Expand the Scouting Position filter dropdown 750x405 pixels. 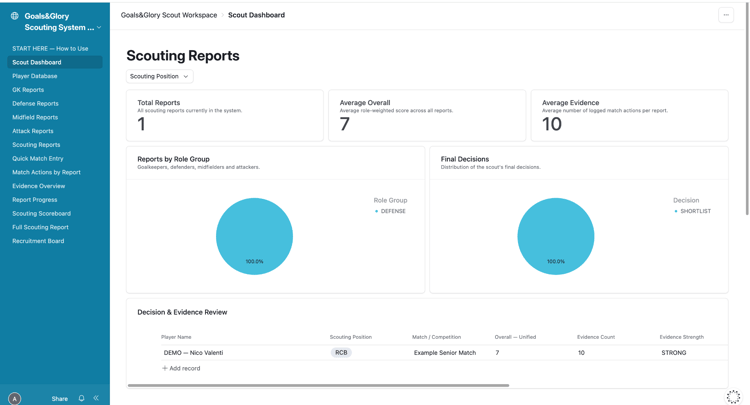(160, 77)
